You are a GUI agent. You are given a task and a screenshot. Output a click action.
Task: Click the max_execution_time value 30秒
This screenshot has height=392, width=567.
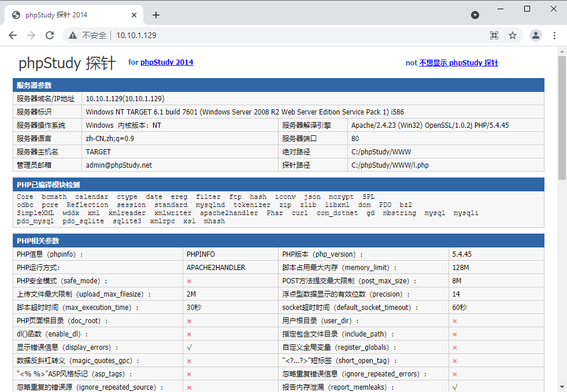click(194, 308)
